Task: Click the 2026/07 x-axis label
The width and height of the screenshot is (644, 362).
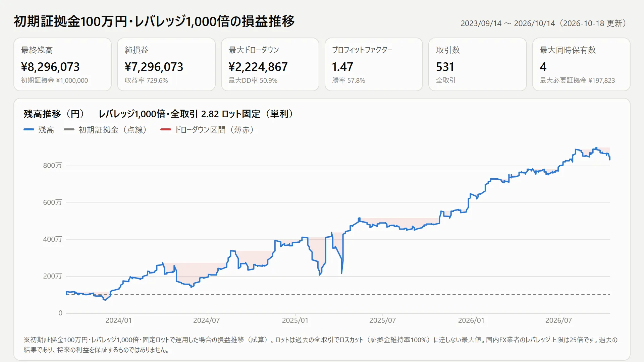Action: point(559,320)
